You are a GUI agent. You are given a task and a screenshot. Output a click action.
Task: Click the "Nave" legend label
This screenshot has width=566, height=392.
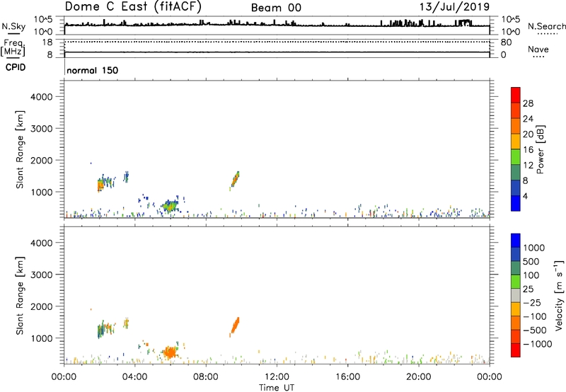click(538, 49)
